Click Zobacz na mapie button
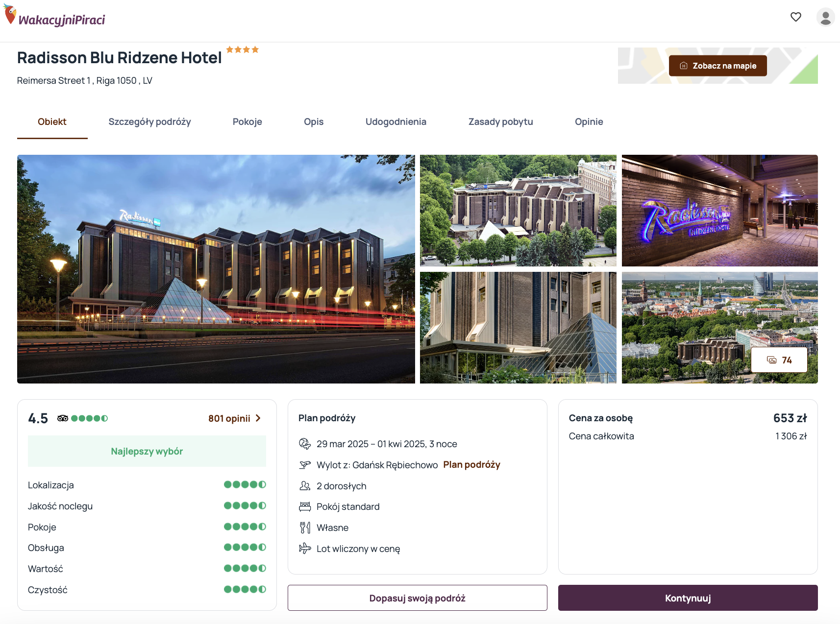Image resolution: width=840 pixels, height=624 pixels. pyautogui.click(x=718, y=66)
